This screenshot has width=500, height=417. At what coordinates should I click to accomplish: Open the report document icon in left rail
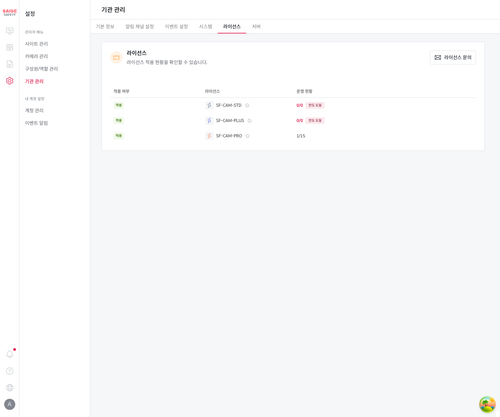[x=10, y=64]
